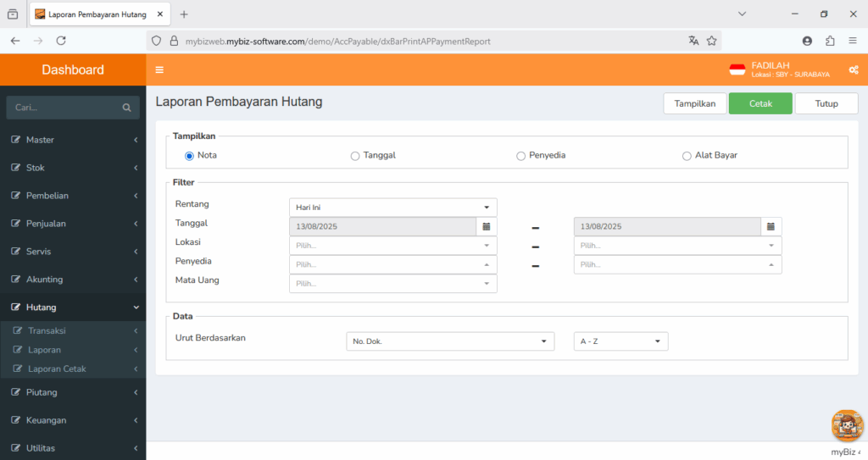Click the Tampilkan button

(695, 103)
